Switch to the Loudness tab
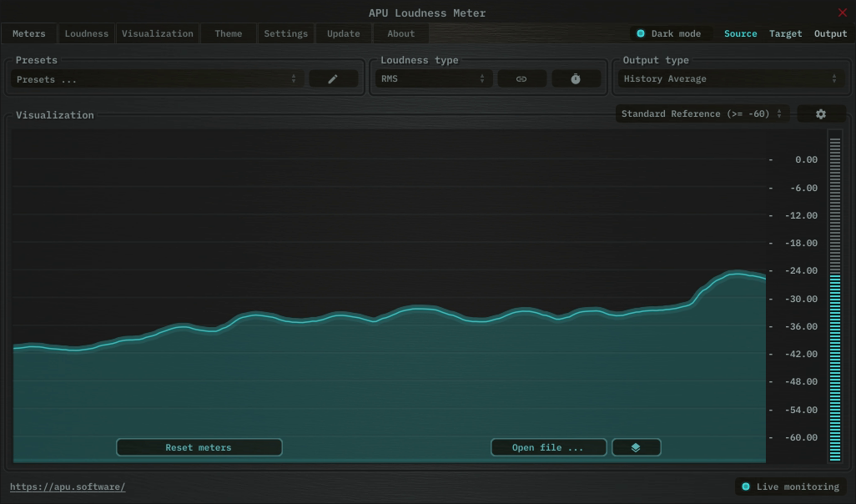Viewport: 856px width, 504px height. (87, 33)
